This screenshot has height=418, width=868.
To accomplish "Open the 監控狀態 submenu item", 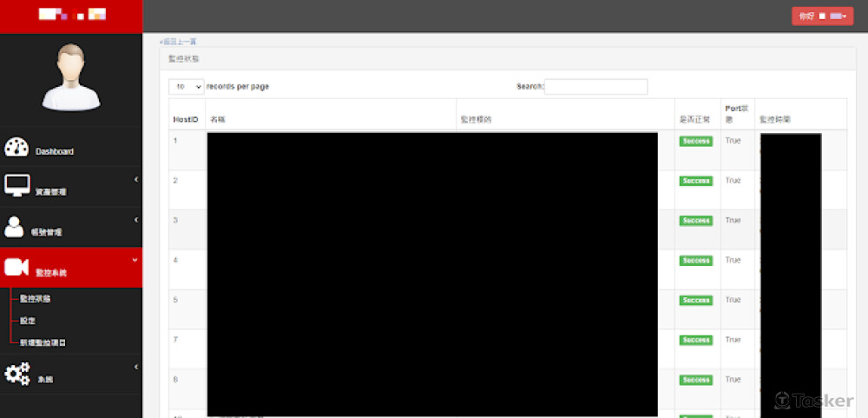I will tap(36, 299).
